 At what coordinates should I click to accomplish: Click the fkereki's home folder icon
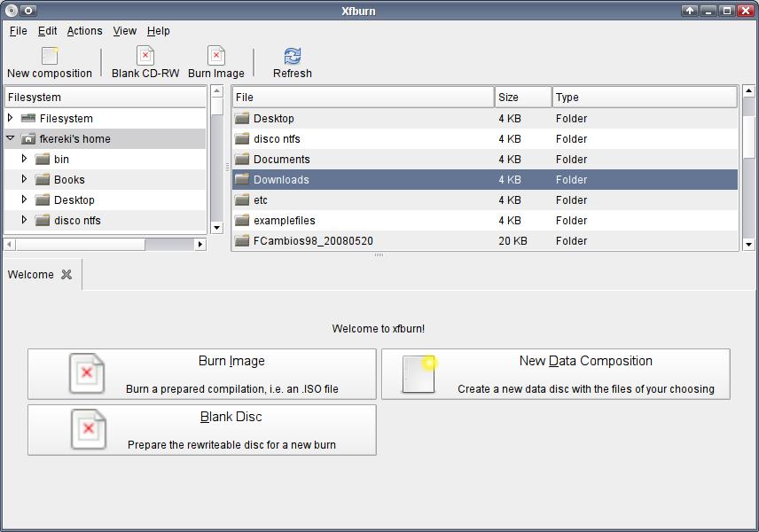28,139
